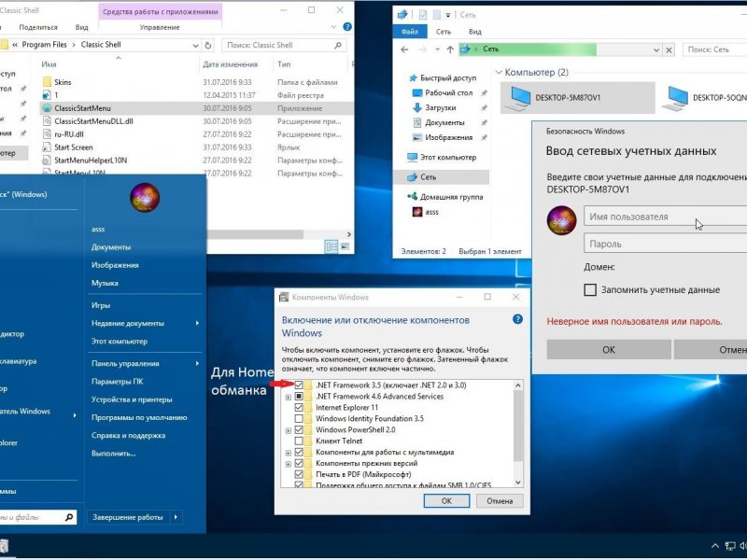Open Network address bar history dropdown

(656, 49)
